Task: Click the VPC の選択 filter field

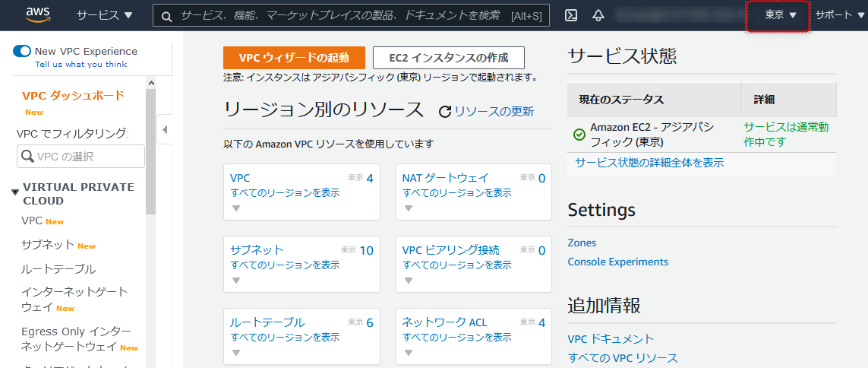Action: [x=80, y=157]
